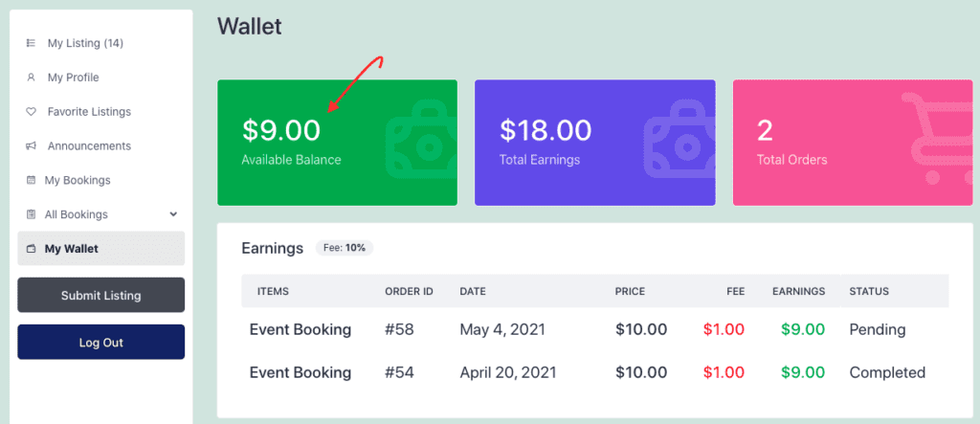Select My Wallet in the sidebar
This screenshot has width=980, height=424.
pos(101,248)
